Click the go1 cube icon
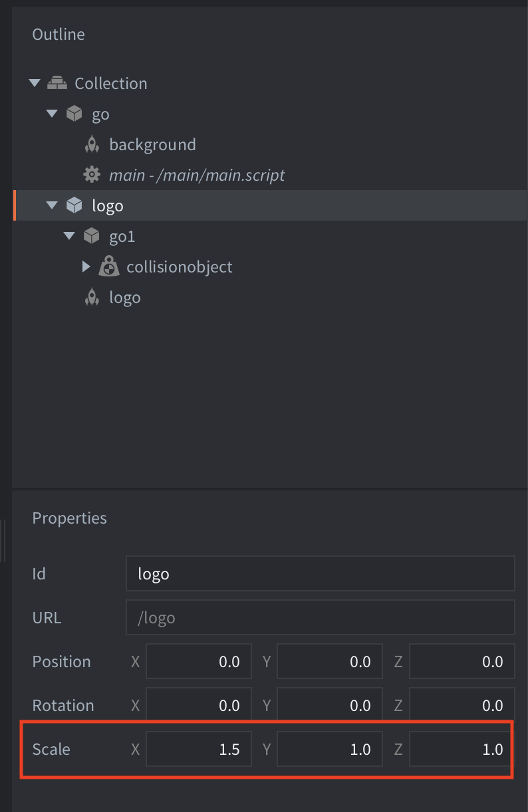 click(92, 236)
